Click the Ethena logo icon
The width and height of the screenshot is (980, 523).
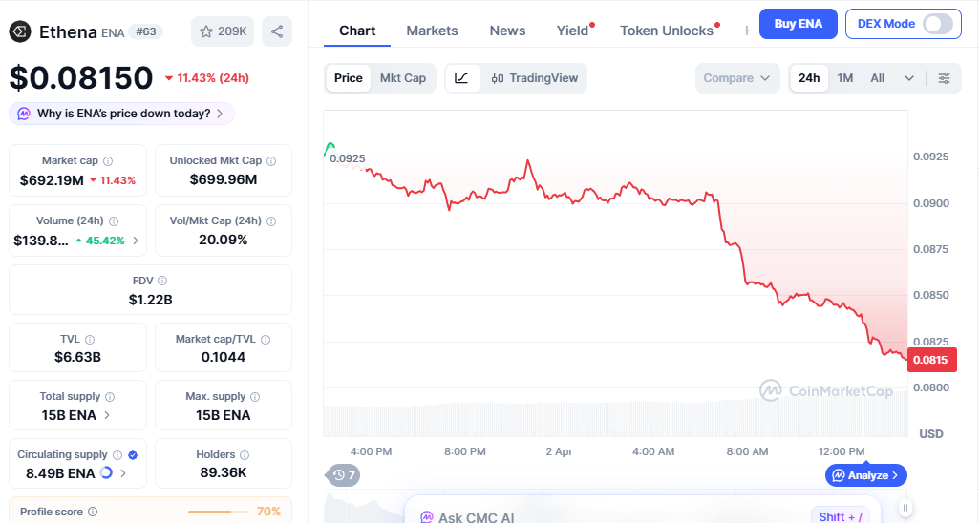click(20, 31)
